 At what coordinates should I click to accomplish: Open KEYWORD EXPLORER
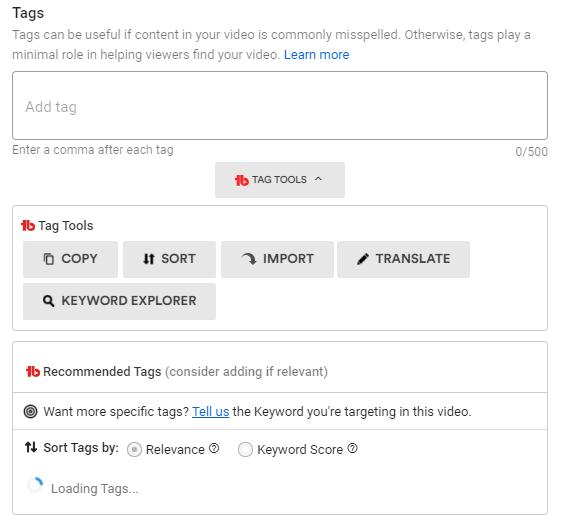point(119,301)
